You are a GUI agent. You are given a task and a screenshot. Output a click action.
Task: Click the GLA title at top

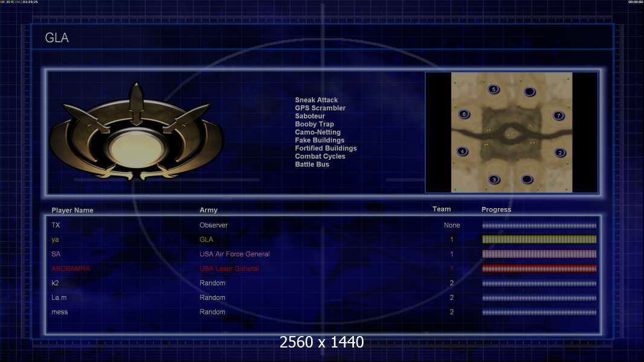click(57, 38)
